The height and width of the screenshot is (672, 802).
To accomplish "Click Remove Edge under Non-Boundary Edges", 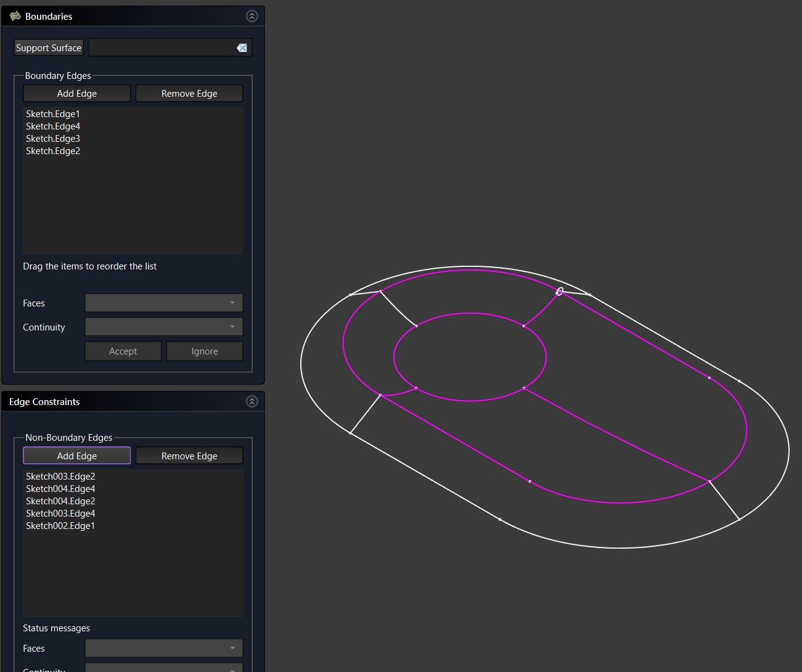I will [189, 456].
